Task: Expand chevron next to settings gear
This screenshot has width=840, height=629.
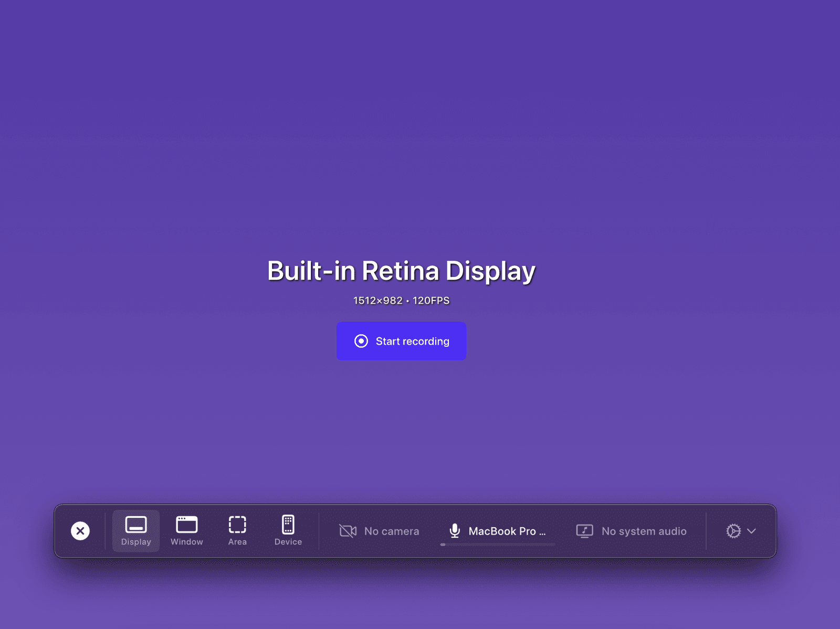Action: (752, 531)
